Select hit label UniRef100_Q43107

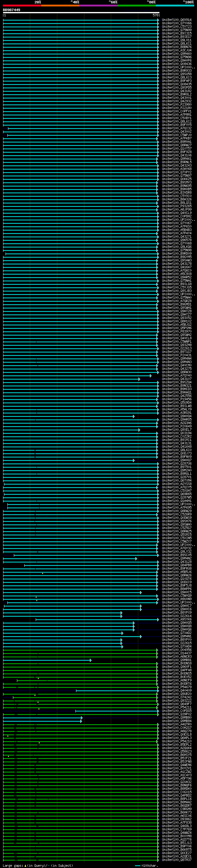(177, 379)
